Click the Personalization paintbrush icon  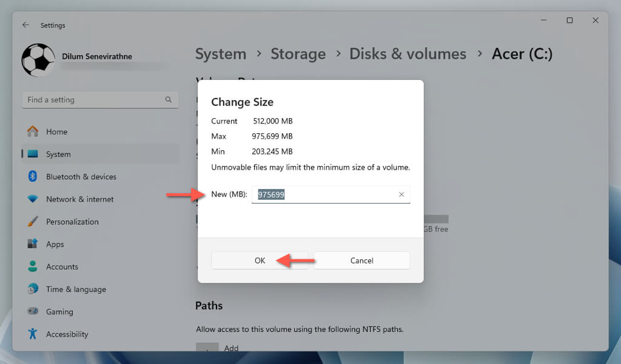tap(33, 222)
